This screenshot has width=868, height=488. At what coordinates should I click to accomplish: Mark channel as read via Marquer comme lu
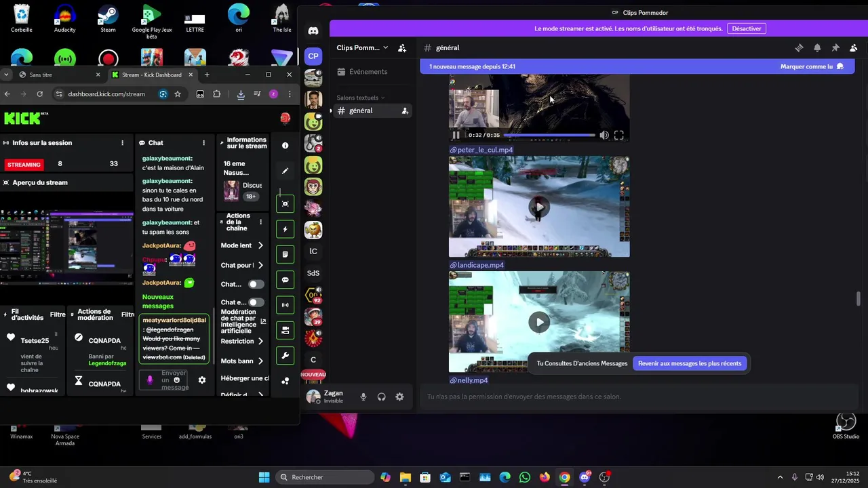coord(812,66)
